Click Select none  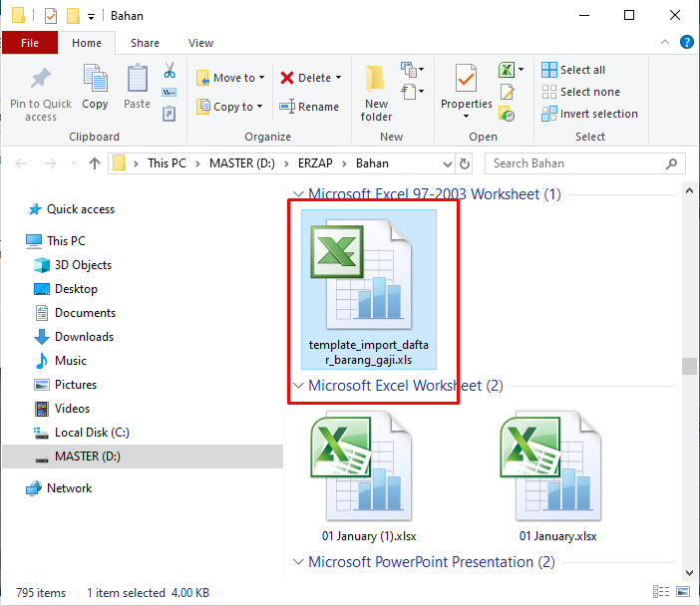tap(580, 92)
